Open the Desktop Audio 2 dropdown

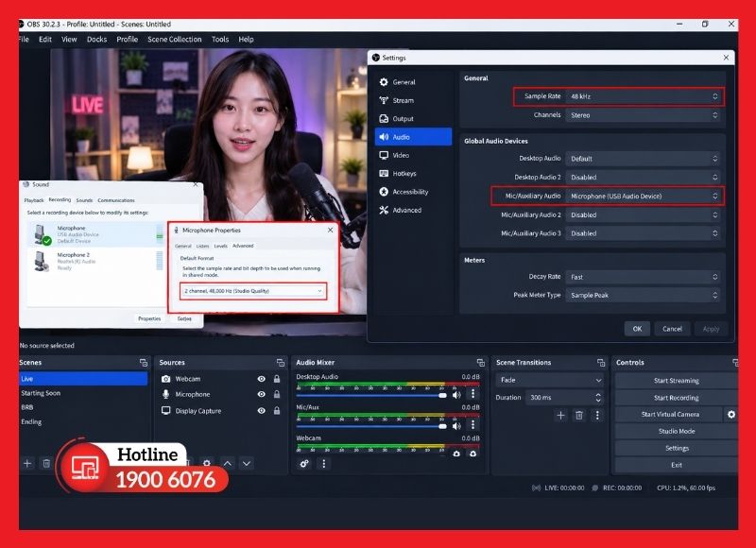[644, 178]
